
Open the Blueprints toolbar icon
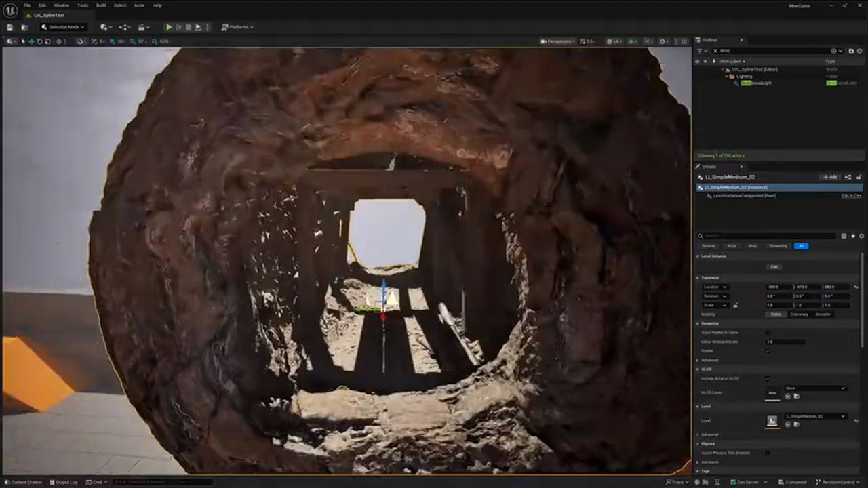coord(124,27)
